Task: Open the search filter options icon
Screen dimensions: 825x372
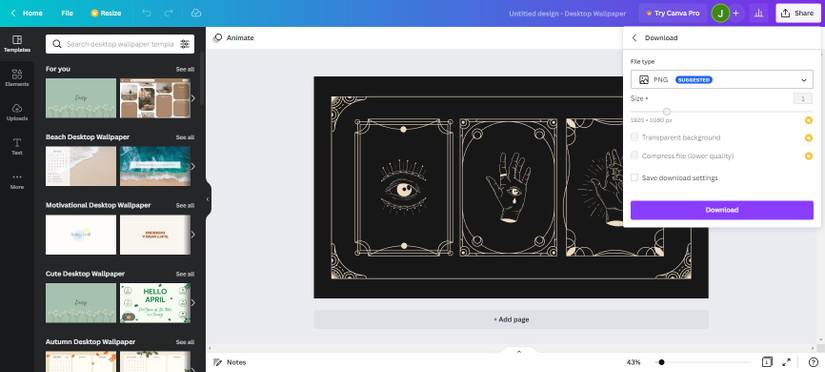Action: pos(185,44)
